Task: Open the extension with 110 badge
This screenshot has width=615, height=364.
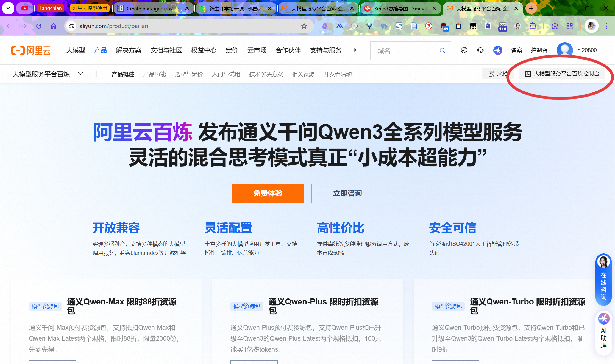Action: tap(503, 27)
